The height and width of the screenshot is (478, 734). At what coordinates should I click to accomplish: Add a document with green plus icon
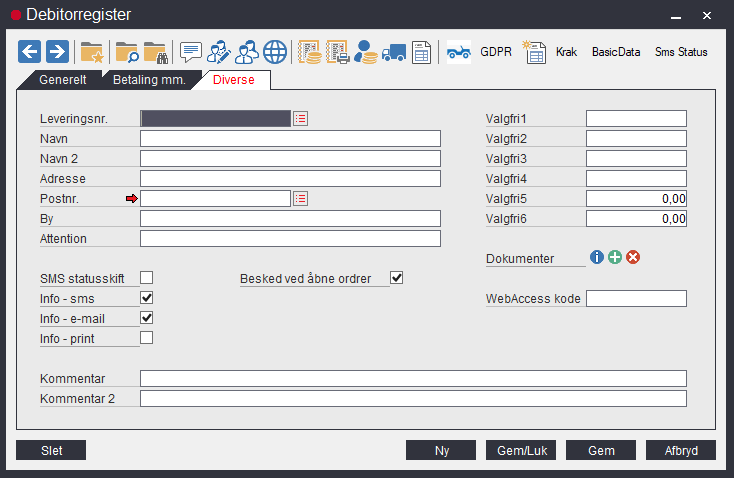(x=615, y=257)
